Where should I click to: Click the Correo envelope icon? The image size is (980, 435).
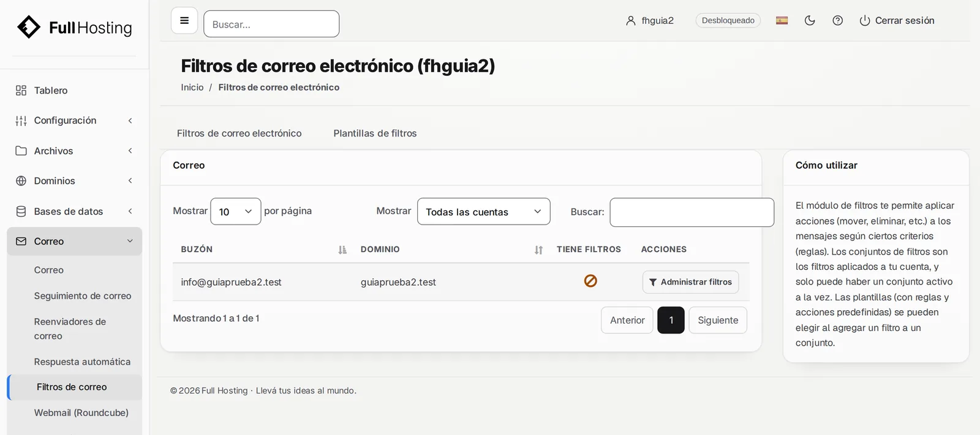pyautogui.click(x=21, y=242)
